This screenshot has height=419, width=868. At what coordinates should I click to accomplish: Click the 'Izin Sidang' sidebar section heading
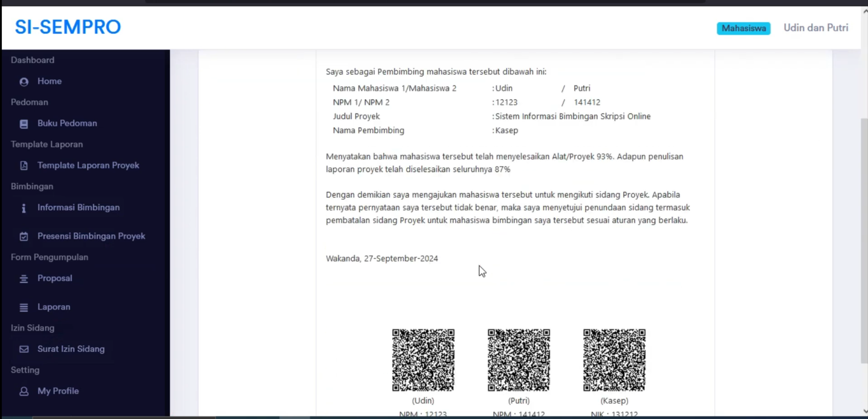[33, 328]
